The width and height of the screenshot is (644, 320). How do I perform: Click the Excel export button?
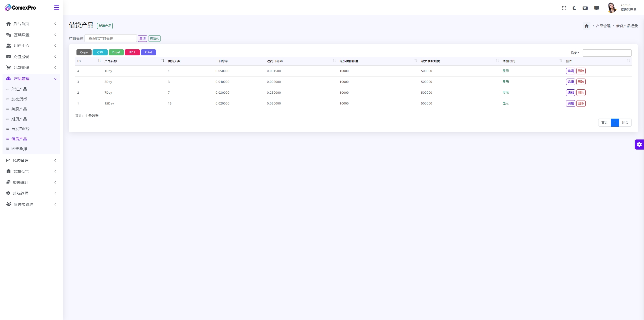(x=116, y=52)
